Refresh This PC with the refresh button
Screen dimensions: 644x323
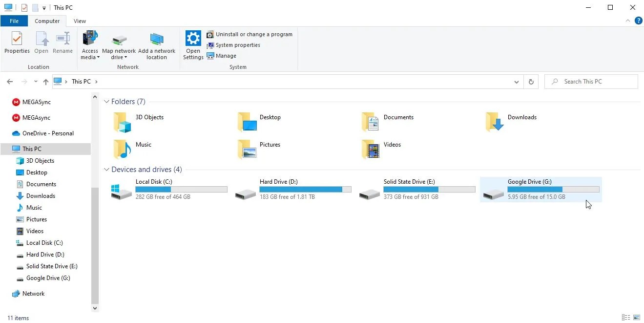click(x=531, y=82)
